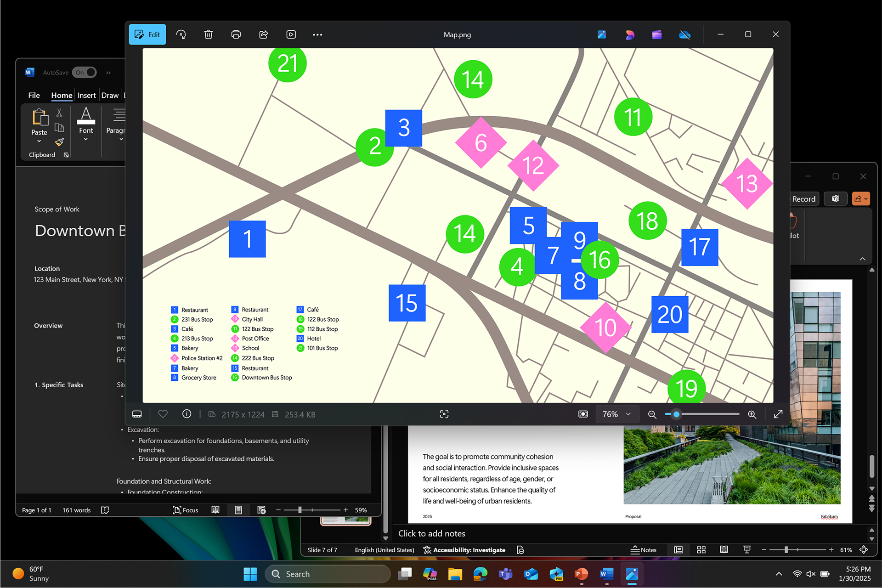The height and width of the screenshot is (588, 882).
Task: Add Map.png to favorites heart icon
Action: point(163,414)
